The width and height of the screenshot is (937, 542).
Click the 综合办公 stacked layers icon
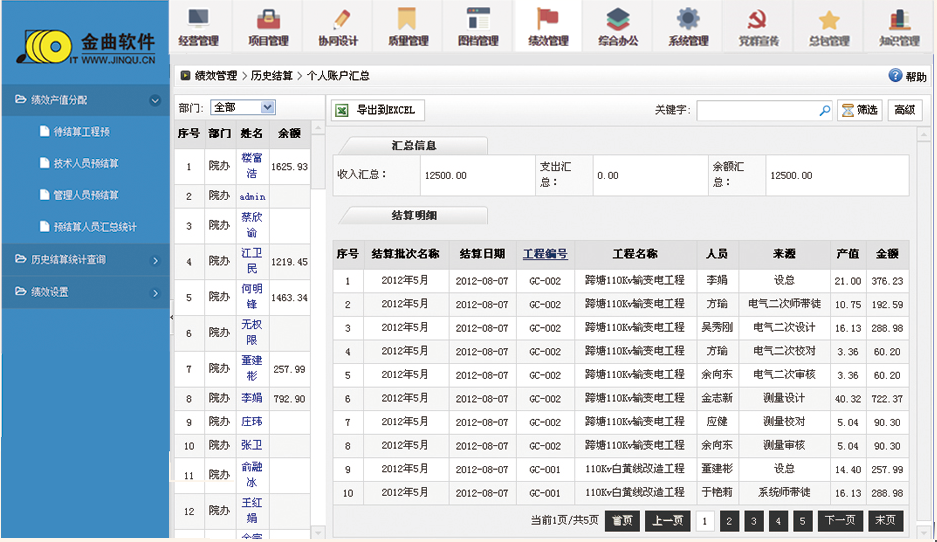pos(618,19)
